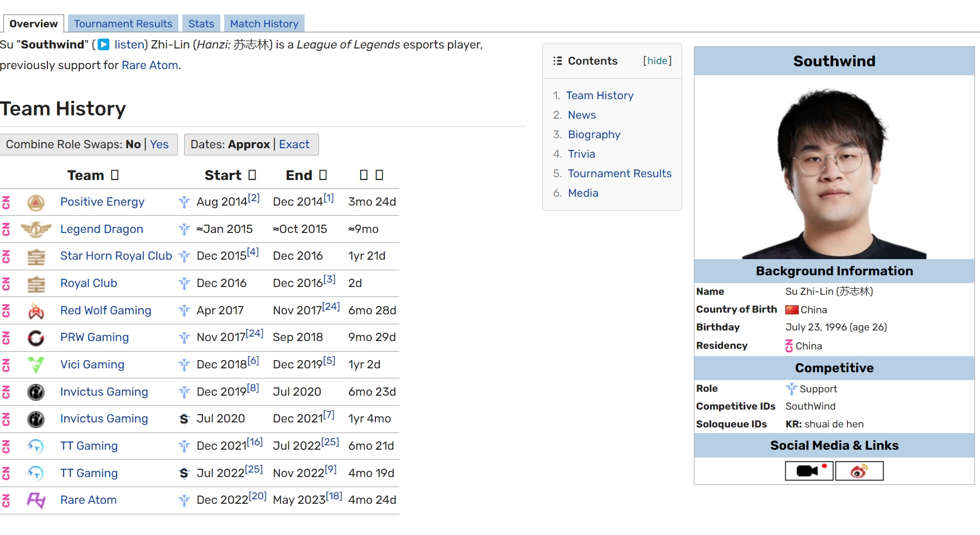The image size is (980, 535).
Task: Open reference [16] next to Dec 2021
Action: coord(255,441)
